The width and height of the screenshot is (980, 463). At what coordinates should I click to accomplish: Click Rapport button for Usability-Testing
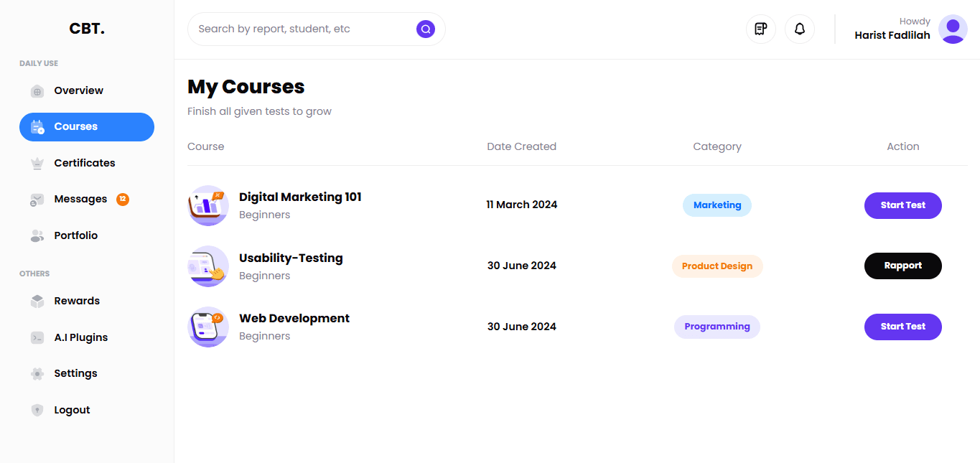tap(902, 266)
